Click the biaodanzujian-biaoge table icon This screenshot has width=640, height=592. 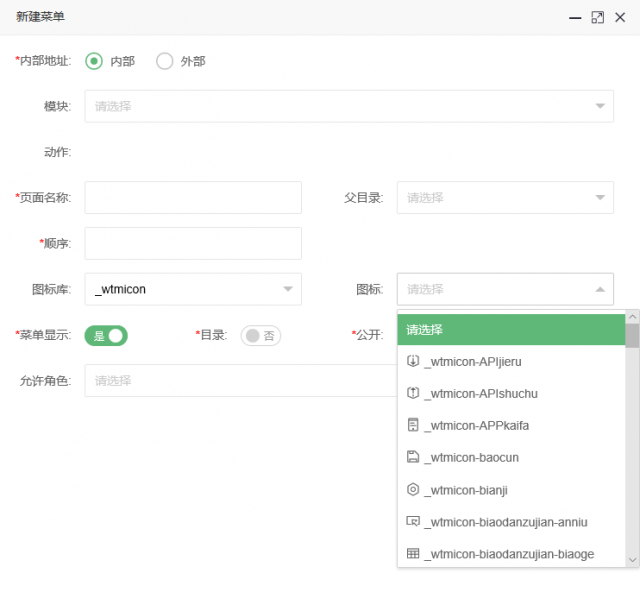pyautogui.click(x=413, y=554)
